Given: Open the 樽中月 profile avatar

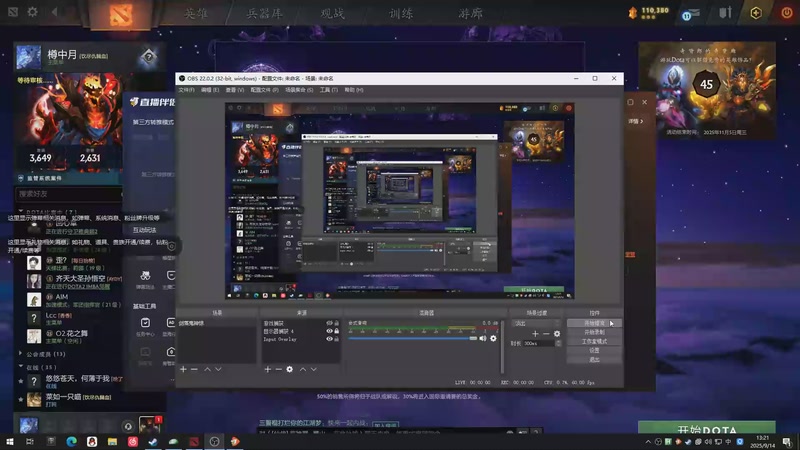Looking at the screenshot, I should pos(29,57).
